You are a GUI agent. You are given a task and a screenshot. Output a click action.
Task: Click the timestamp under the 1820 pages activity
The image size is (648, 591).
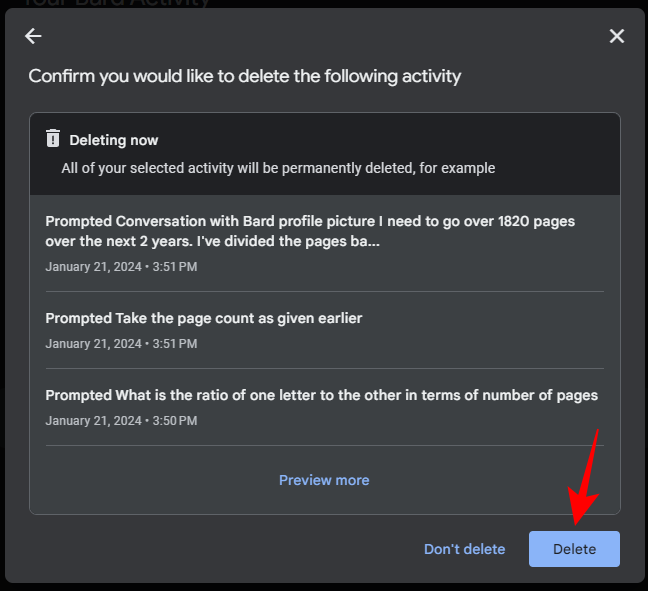[121, 267]
